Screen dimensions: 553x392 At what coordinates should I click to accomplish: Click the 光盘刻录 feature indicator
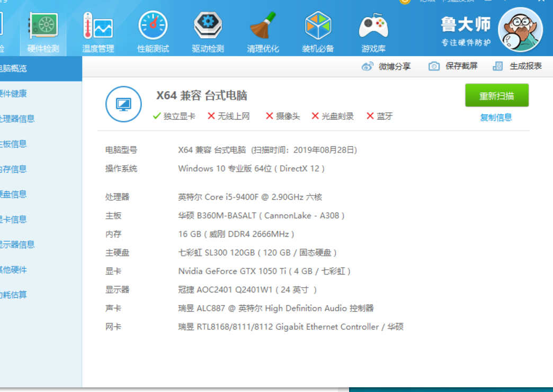(x=333, y=116)
